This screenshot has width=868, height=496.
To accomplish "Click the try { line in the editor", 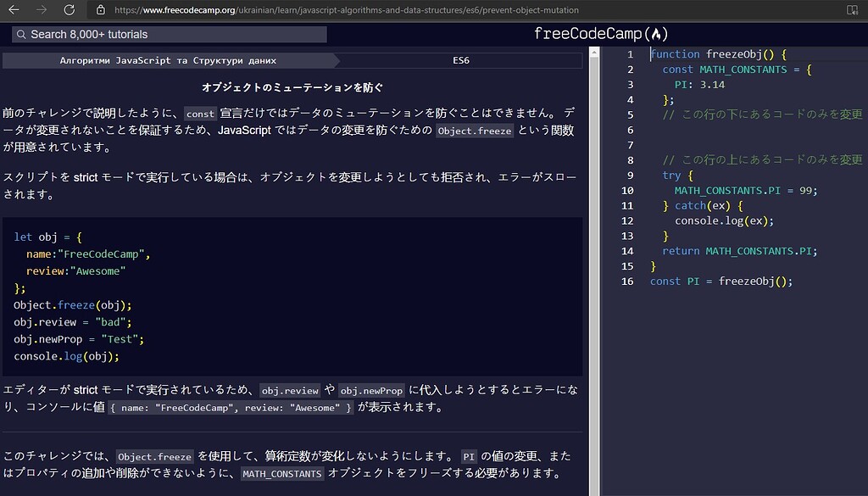I will pos(677,176).
